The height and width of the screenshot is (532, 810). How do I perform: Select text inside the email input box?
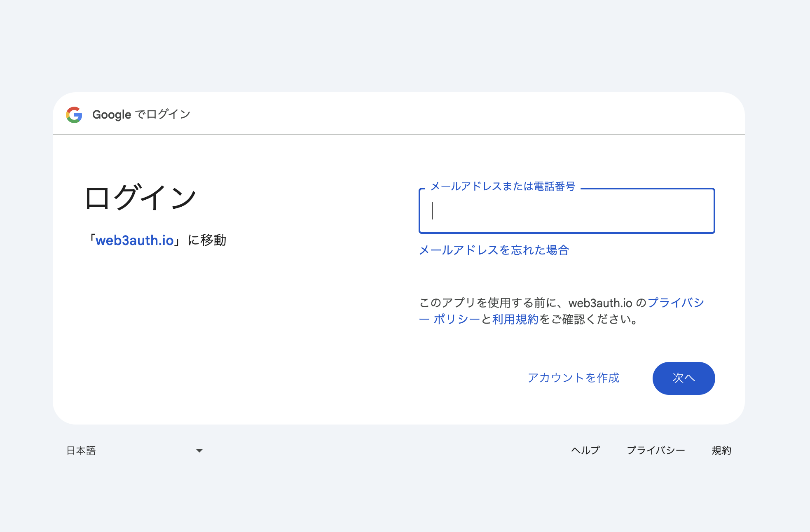click(x=566, y=211)
